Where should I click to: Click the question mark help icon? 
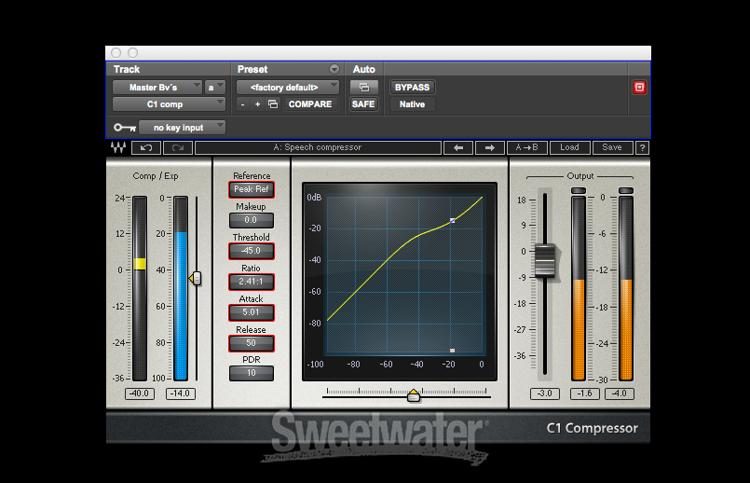coord(642,148)
